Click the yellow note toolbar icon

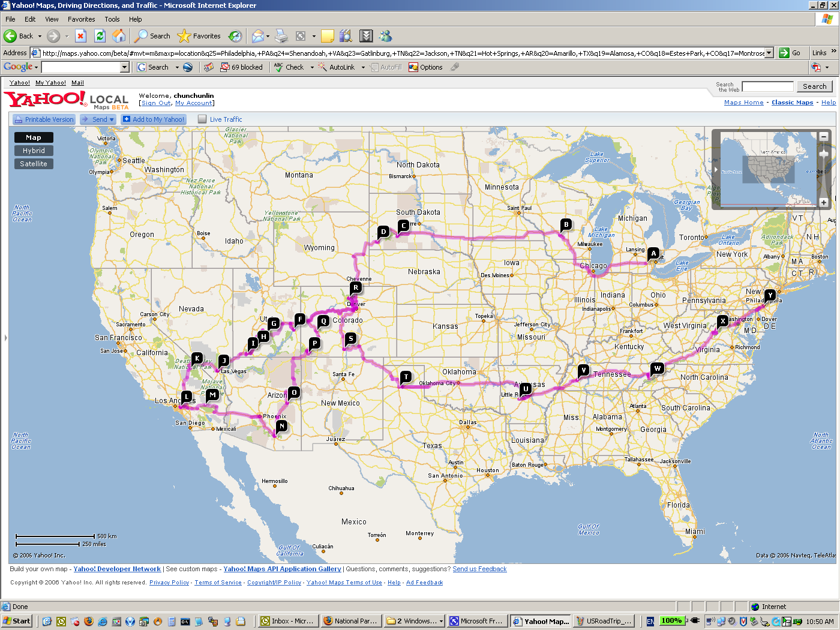327,36
